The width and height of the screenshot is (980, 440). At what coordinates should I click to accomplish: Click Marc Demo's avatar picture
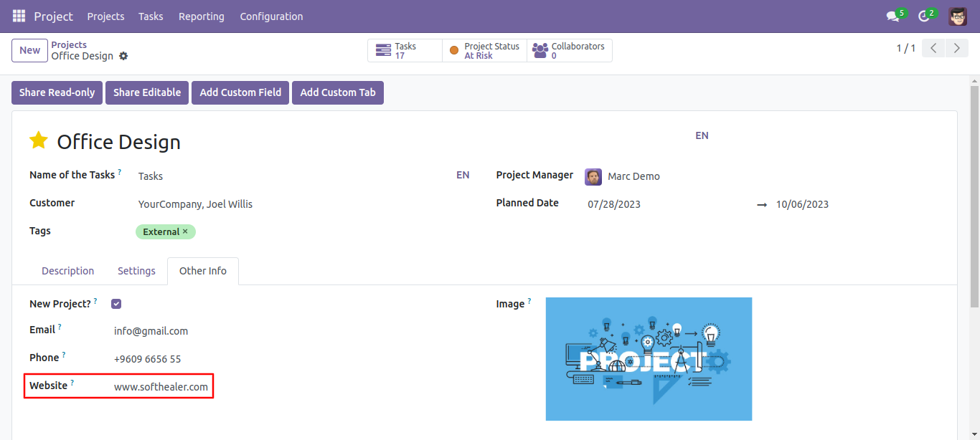[593, 176]
